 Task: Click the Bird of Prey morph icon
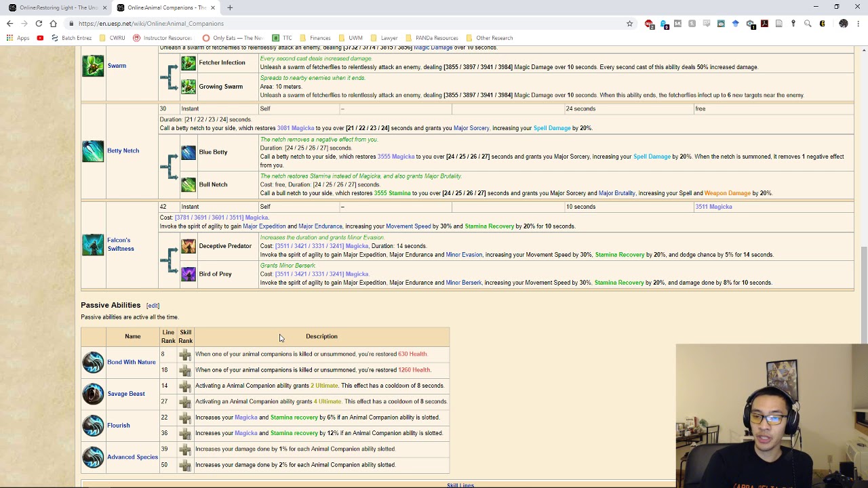[x=189, y=274]
